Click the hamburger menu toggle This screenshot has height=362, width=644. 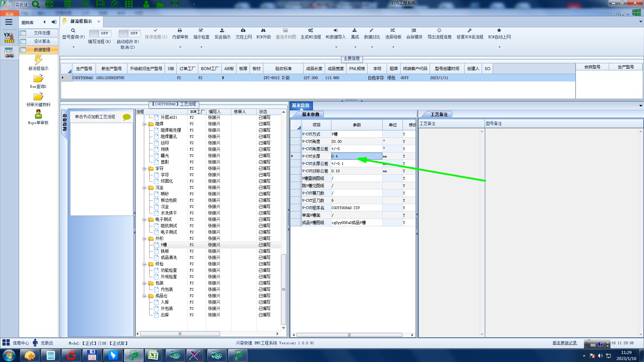[x=9, y=22]
